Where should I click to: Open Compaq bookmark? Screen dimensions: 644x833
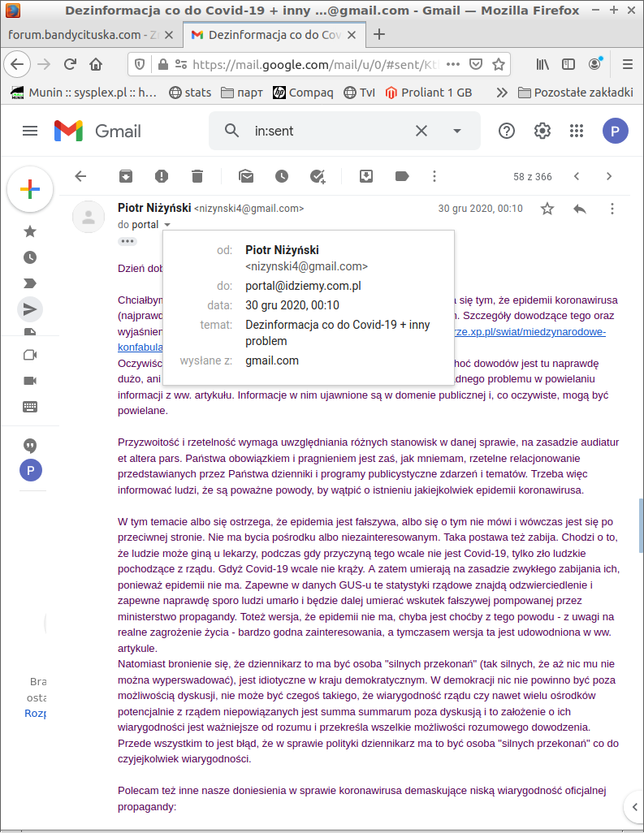[x=304, y=93]
